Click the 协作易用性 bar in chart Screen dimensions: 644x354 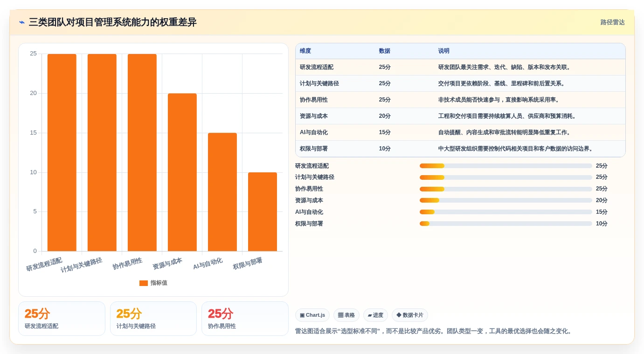point(142,152)
